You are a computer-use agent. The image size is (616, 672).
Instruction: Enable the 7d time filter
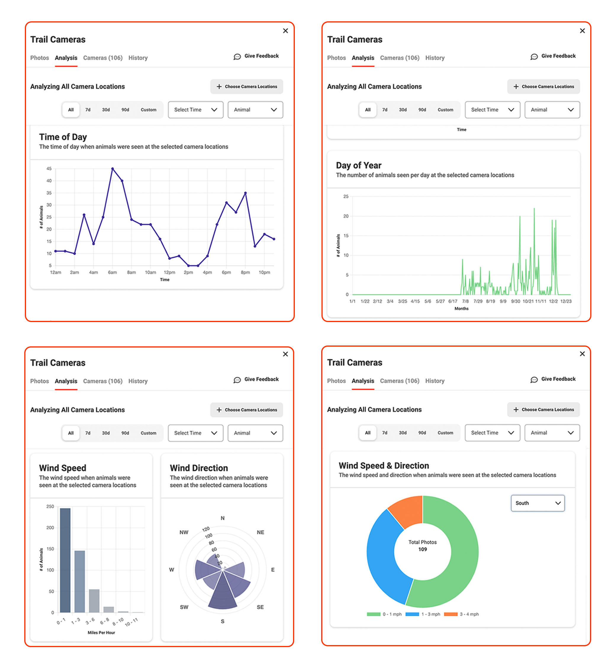point(88,110)
